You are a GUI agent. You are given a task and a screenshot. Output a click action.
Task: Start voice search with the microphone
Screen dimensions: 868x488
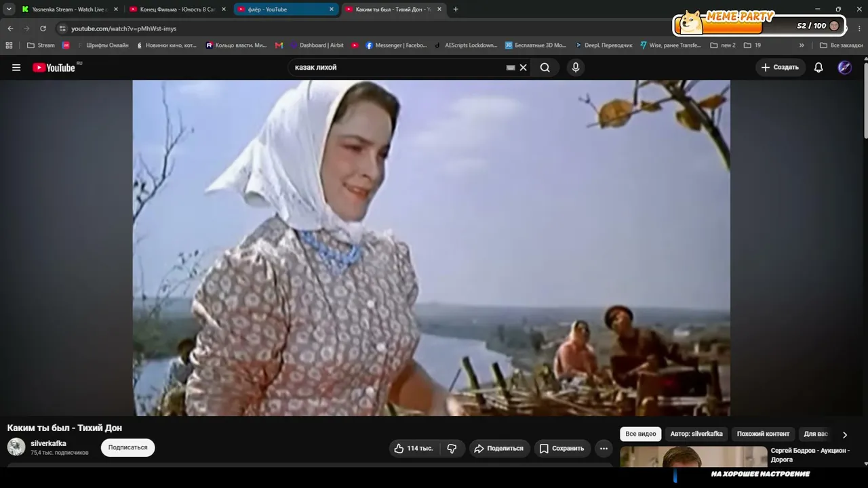pyautogui.click(x=576, y=68)
